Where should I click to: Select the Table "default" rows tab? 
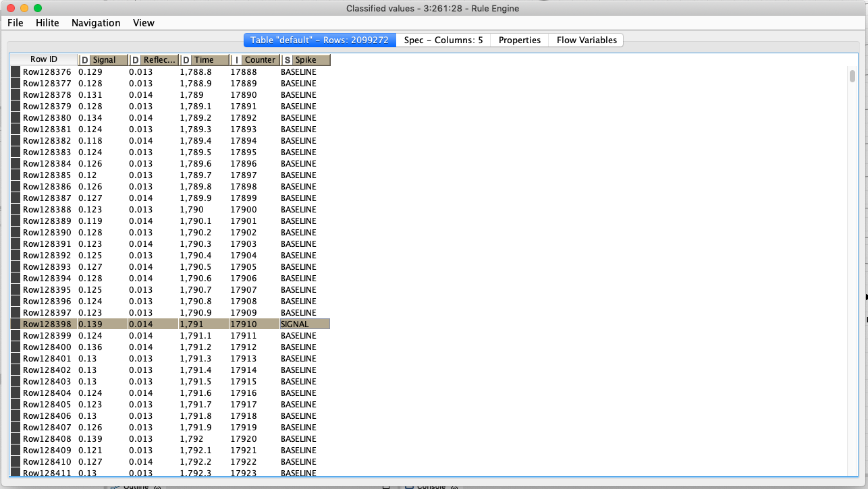(319, 40)
